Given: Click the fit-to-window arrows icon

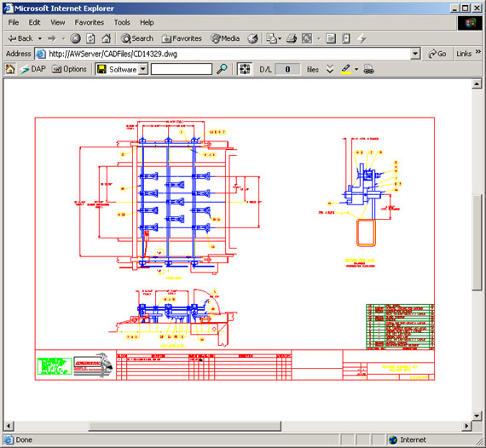Looking at the screenshot, I should [245, 69].
